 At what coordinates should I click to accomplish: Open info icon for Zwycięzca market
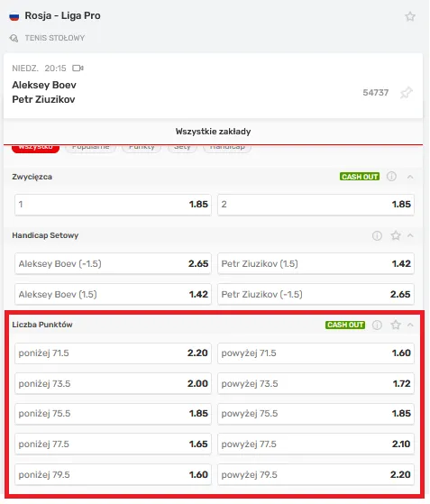pos(391,177)
